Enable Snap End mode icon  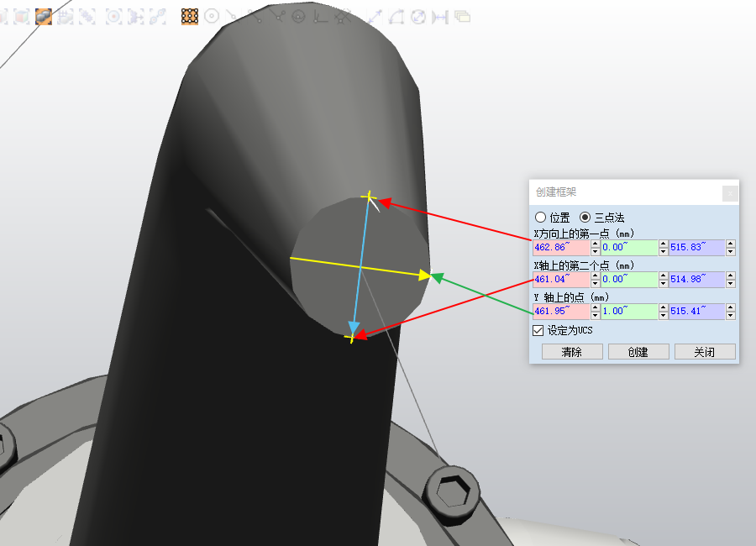[255, 17]
